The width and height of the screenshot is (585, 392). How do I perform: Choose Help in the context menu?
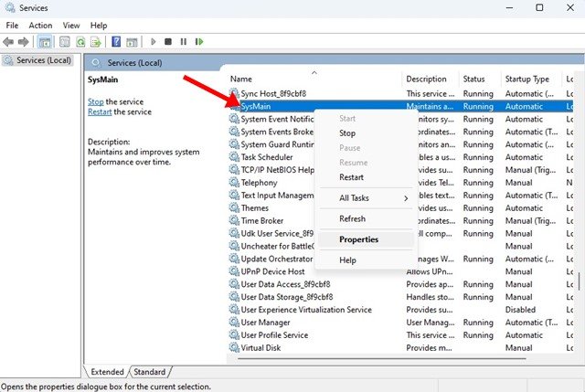click(x=366, y=260)
